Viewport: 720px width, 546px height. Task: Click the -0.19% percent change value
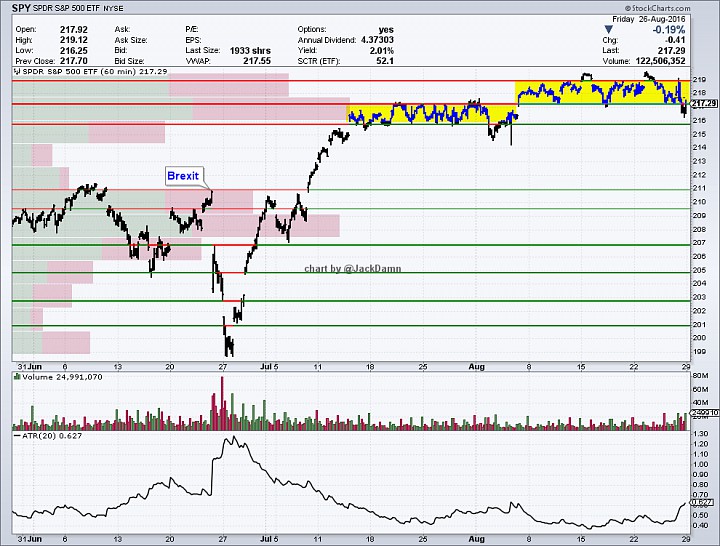coord(669,30)
